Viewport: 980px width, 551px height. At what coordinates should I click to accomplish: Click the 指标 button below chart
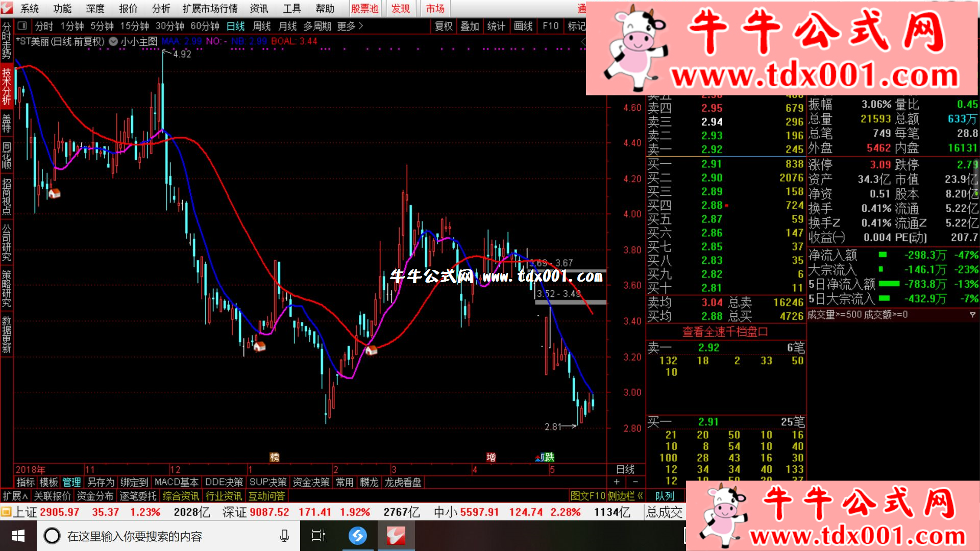(x=26, y=482)
